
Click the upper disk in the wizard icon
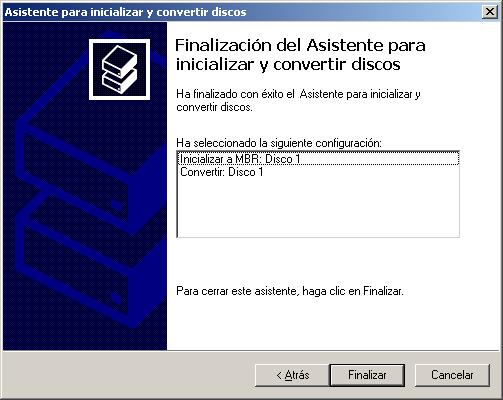click(119, 60)
